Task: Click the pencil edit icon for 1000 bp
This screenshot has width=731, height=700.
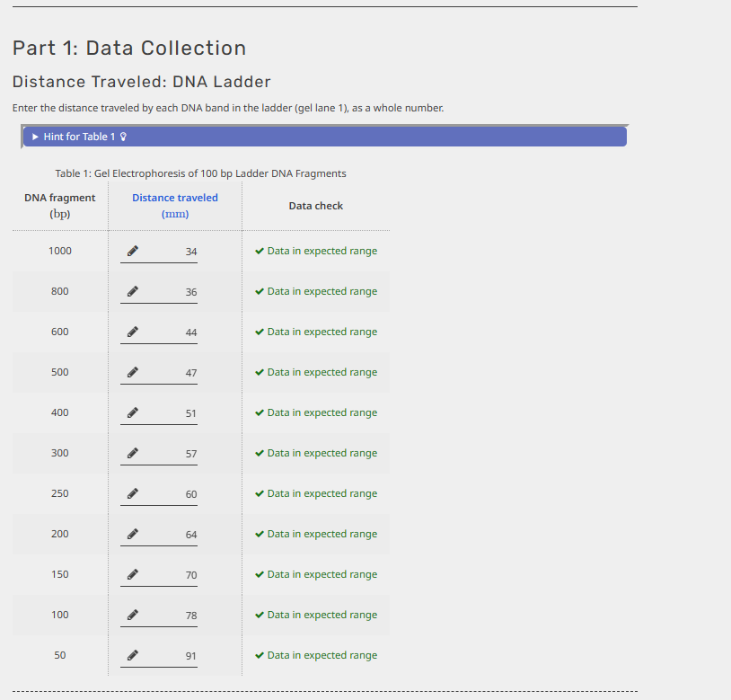Action: coord(132,251)
